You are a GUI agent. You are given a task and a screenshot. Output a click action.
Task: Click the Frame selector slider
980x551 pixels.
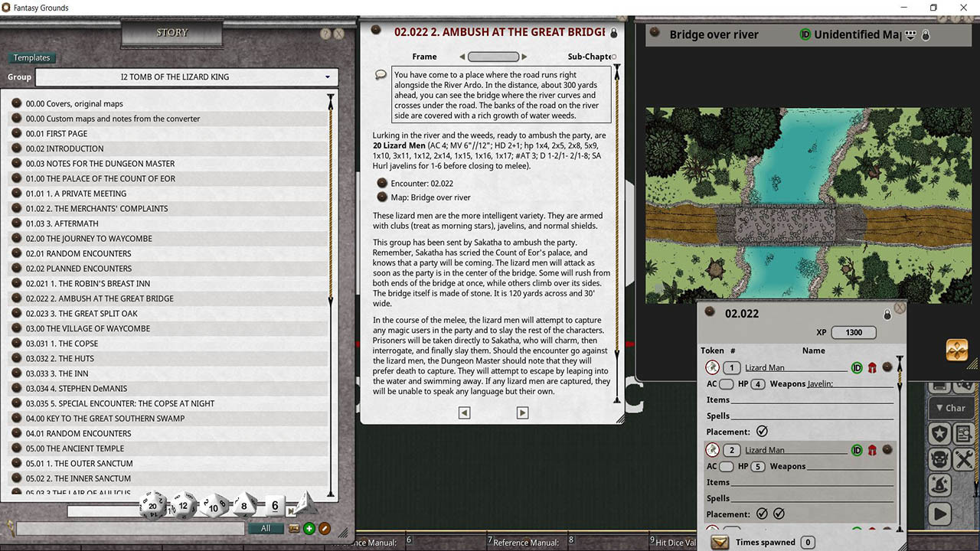point(493,57)
